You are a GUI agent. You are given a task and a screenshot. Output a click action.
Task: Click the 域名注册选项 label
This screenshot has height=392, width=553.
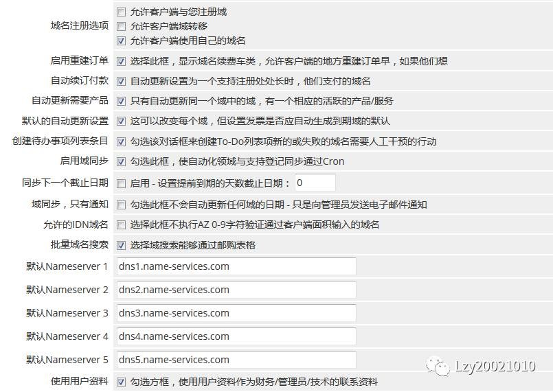click(x=80, y=25)
